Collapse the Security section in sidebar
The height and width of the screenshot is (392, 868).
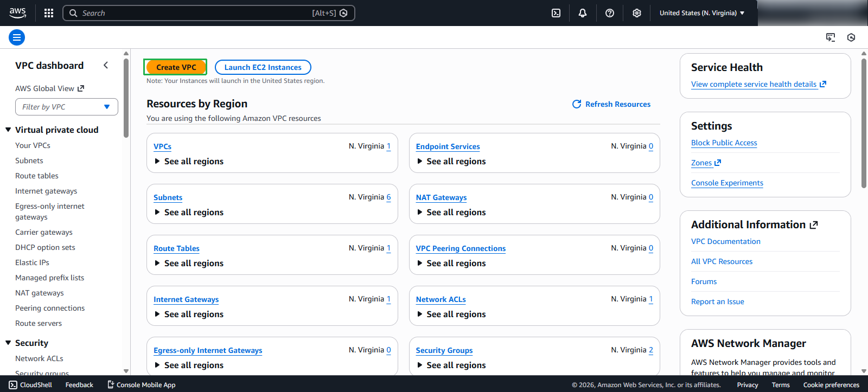click(8, 343)
